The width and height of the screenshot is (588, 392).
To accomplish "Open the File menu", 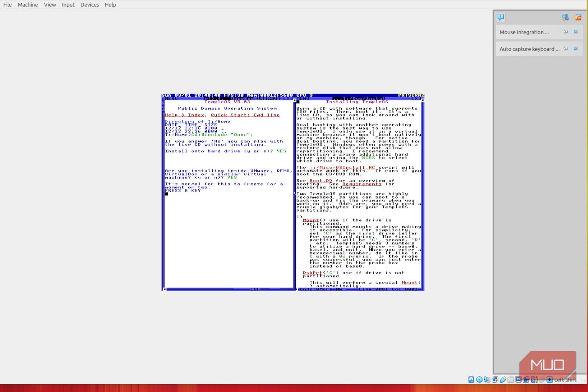I will [x=7, y=5].
